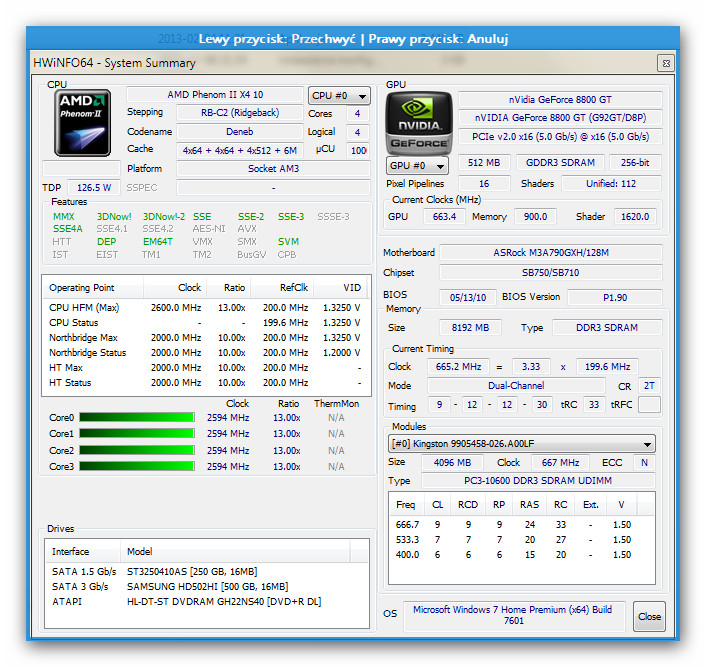Select the 400.0 frequency timing row

[521, 555]
